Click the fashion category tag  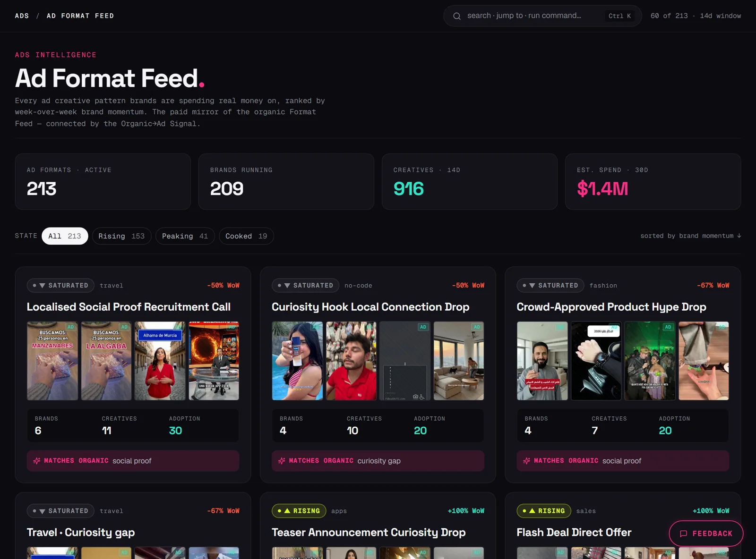[x=603, y=286]
